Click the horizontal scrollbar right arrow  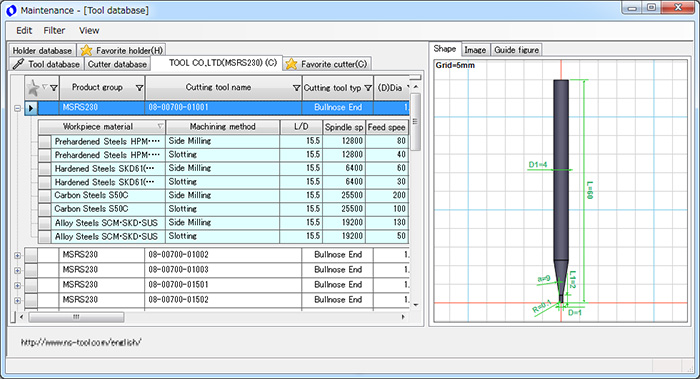pos(403,317)
